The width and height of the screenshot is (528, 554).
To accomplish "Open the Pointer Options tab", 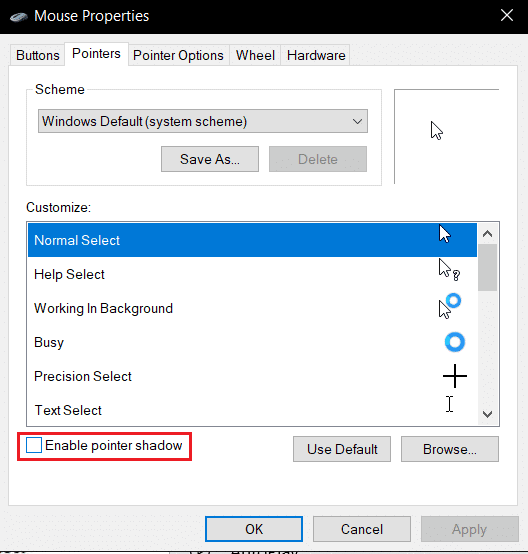I will point(178,55).
